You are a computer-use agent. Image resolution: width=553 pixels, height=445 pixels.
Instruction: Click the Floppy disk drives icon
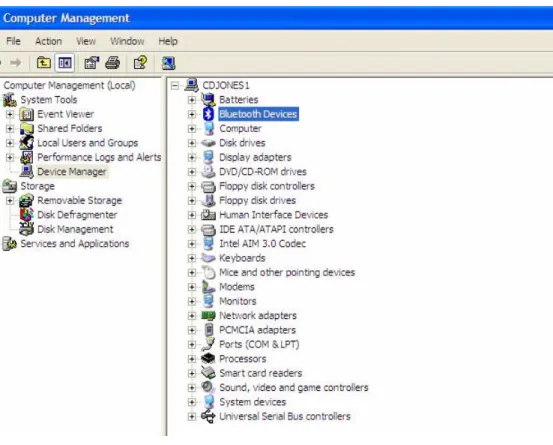coord(208,200)
